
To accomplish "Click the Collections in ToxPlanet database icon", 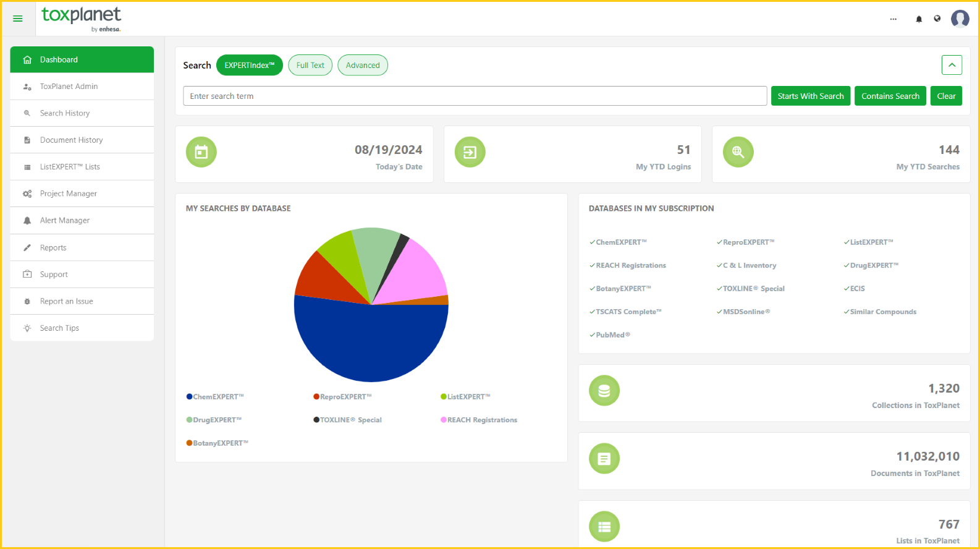I will 604,391.
